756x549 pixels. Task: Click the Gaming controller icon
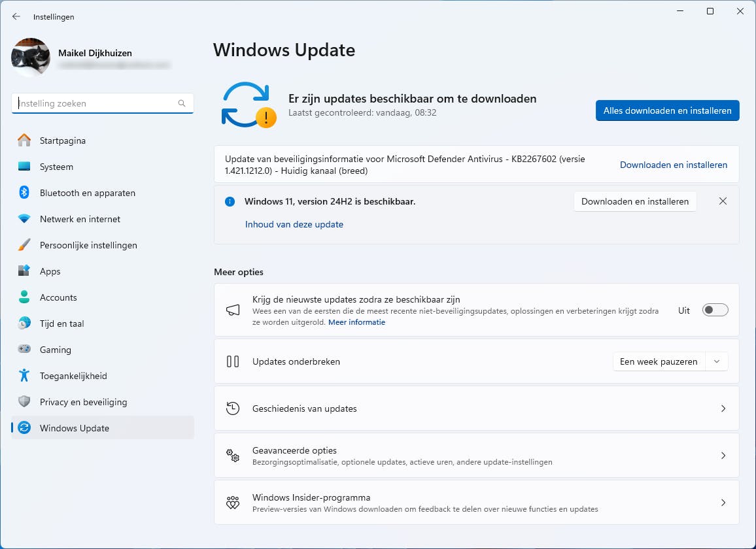click(x=24, y=350)
